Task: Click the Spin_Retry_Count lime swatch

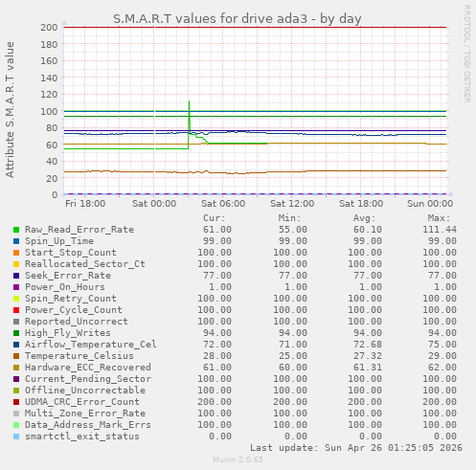Action: [16, 299]
